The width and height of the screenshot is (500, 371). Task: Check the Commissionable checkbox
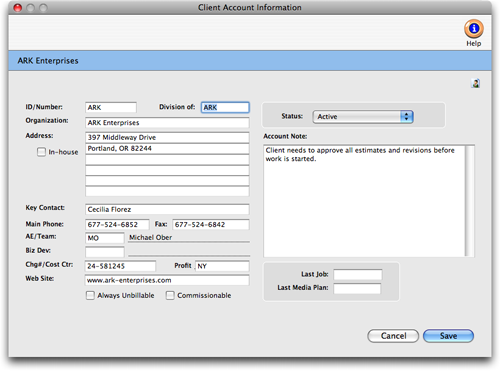click(x=170, y=295)
